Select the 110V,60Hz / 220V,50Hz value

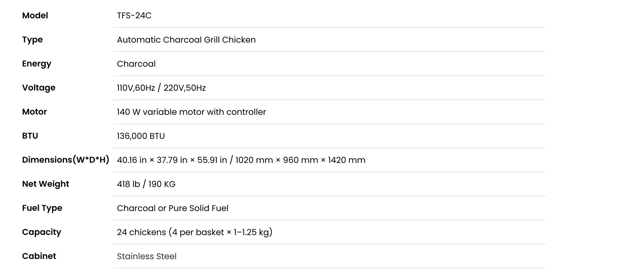tap(161, 88)
